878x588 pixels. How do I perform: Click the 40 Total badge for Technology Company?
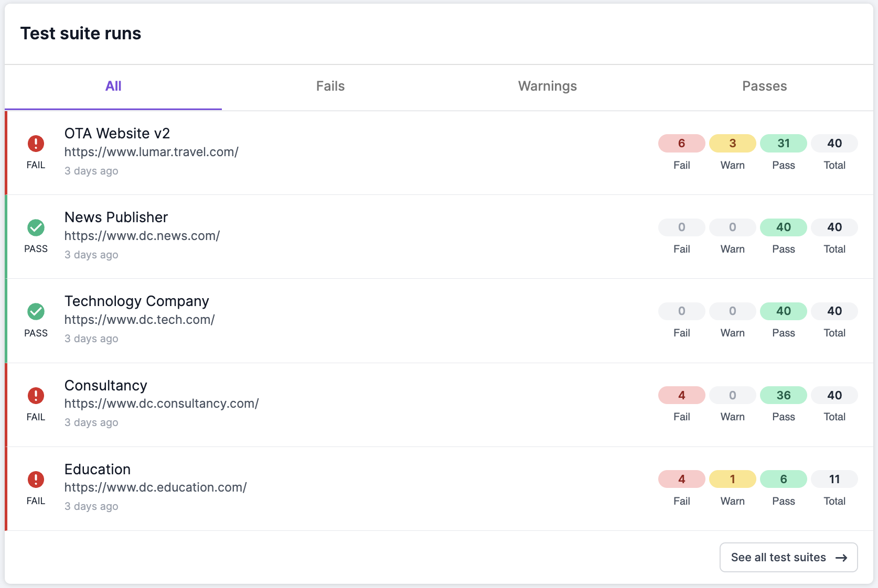[x=834, y=311]
